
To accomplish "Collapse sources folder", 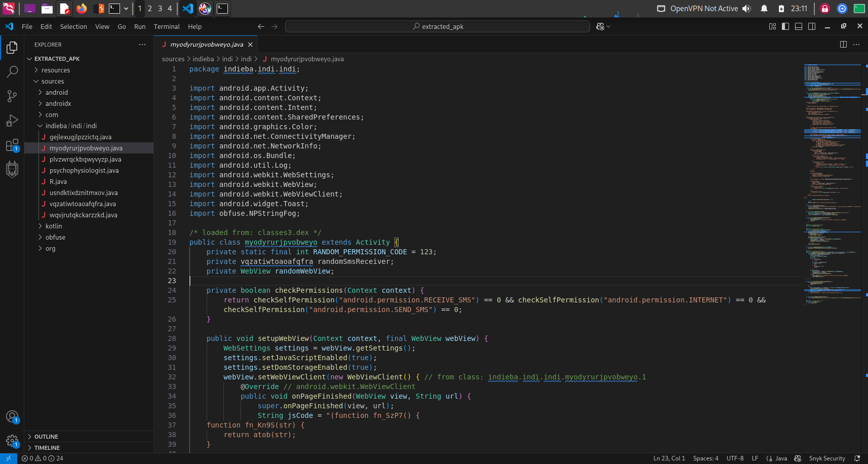I will [89, 81].
